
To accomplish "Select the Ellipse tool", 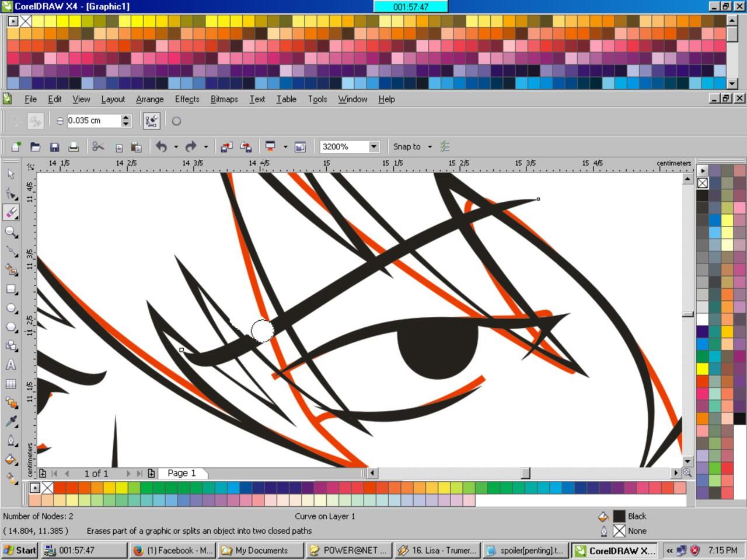I will 11,307.
